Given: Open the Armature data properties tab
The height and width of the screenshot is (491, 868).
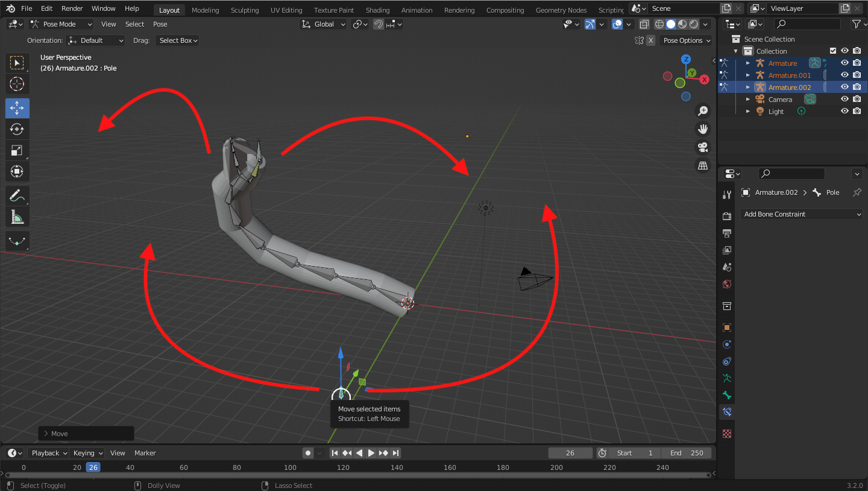Looking at the screenshot, I should 727,378.
